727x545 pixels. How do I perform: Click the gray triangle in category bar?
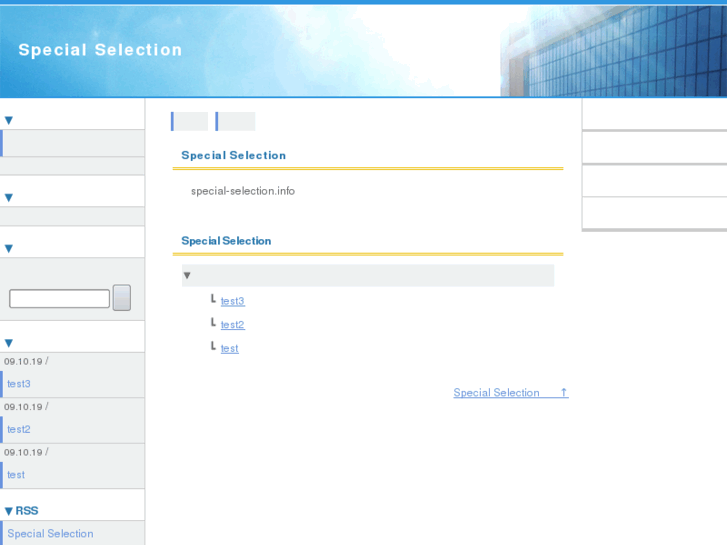click(187, 276)
